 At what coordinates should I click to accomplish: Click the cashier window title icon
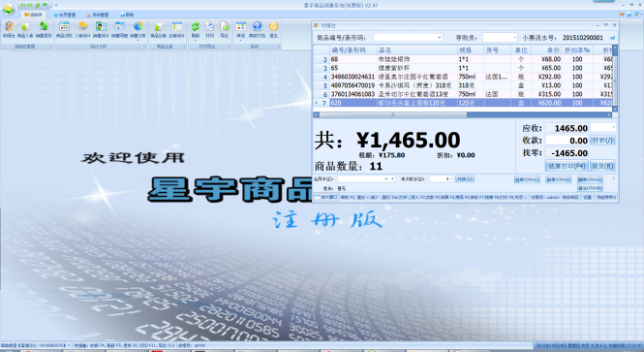pyautogui.click(x=317, y=25)
